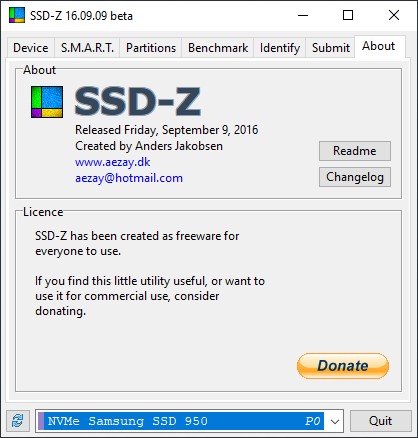
Task: Minimize the SSD-Z window
Action: pos(303,15)
